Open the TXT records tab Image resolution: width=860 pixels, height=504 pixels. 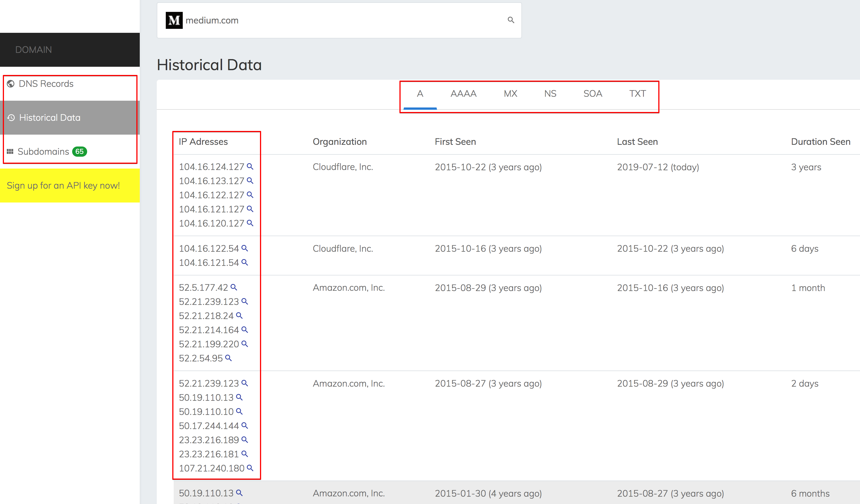point(637,94)
